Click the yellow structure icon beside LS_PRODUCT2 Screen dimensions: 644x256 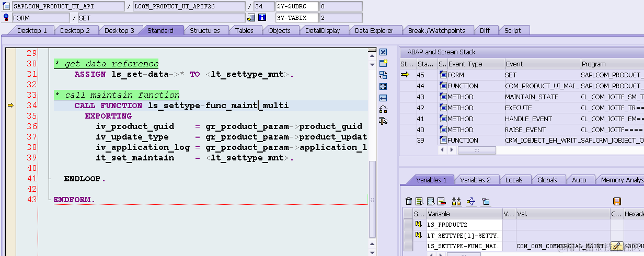tap(418, 224)
